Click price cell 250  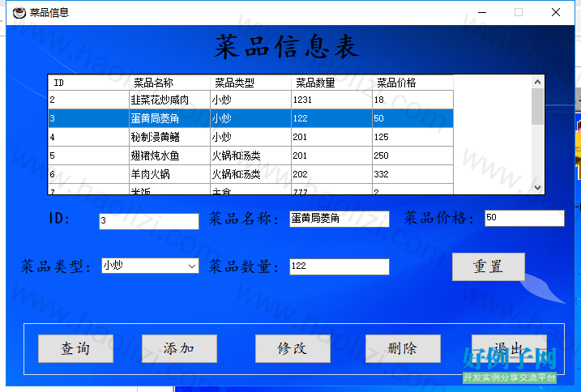pos(412,156)
